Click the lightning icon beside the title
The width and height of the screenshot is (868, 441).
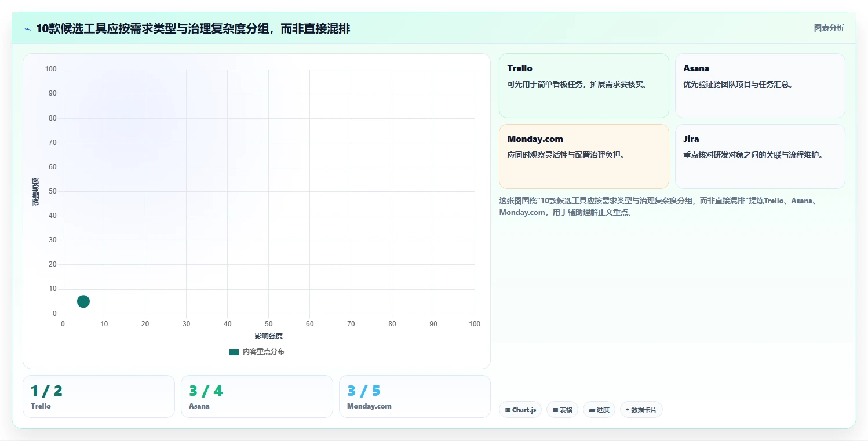click(28, 29)
